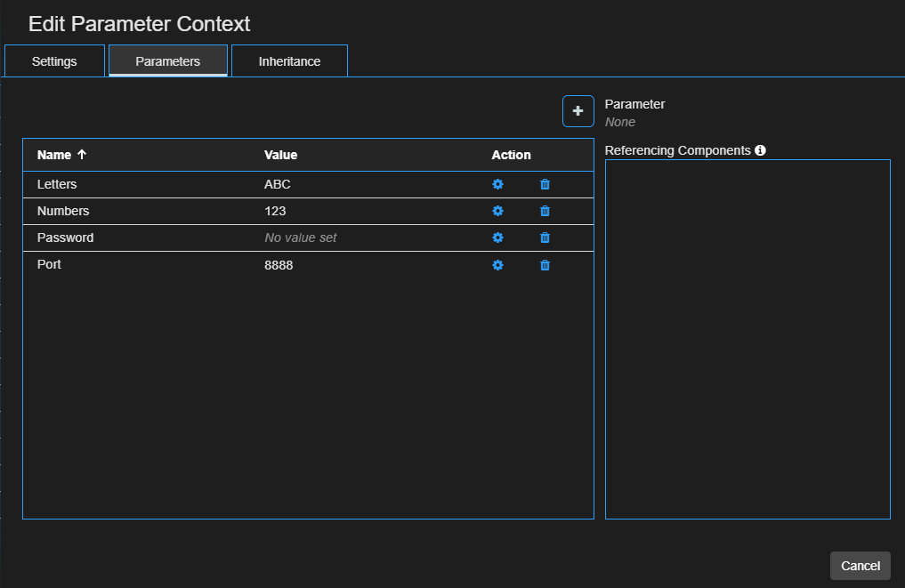Delete the Letters parameter using trash icon
Image resolution: width=905 pixels, height=588 pixels.
pos(544,184)
